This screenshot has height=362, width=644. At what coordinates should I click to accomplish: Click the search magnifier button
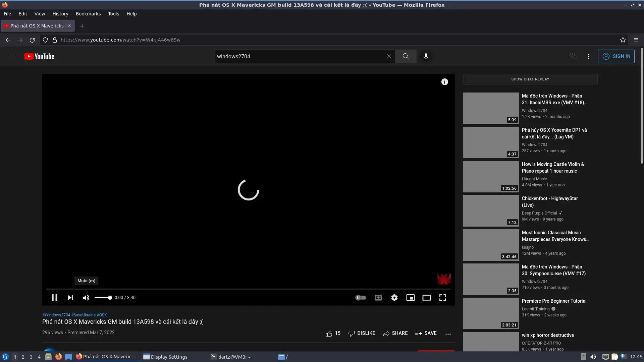coord(406,56)
